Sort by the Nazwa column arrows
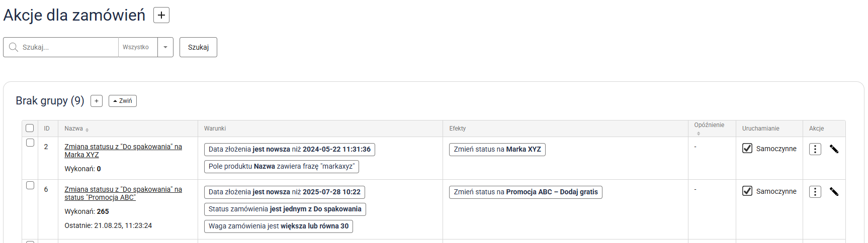Screen dimensions: 868x243 pos(87,130)
